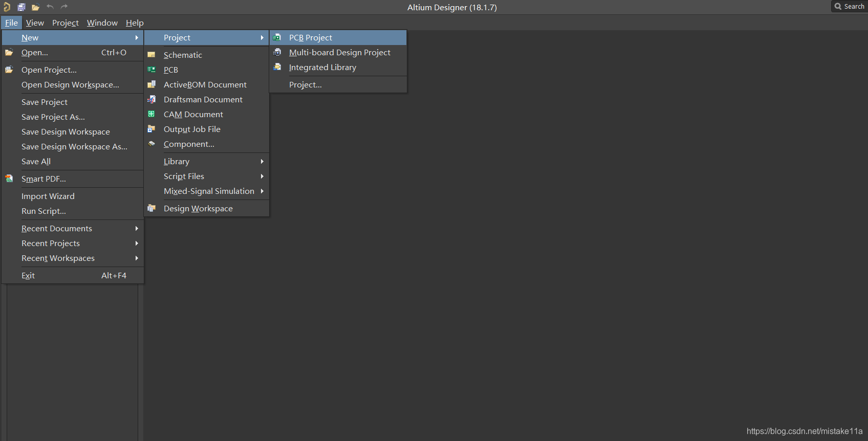
Task: Click the Search box in top-right
Action: (x=850, y=7)
